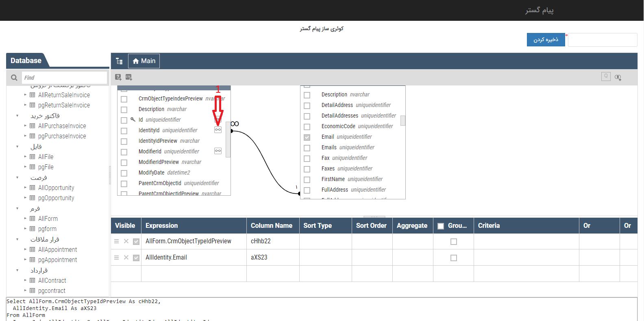Expand the AllOpportunity tree node
The height and width of the screenshot is (321, 644).
pyautogui.click(x=25, y=188)
